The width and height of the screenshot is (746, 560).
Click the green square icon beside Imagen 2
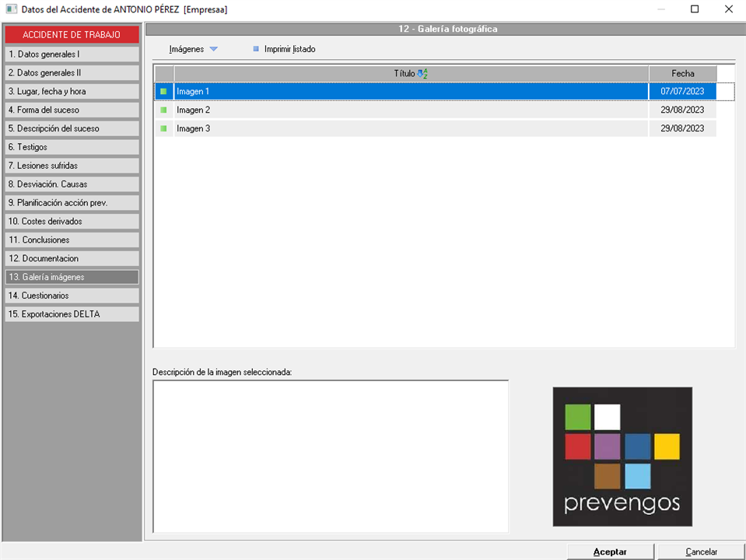pos(163,110)
